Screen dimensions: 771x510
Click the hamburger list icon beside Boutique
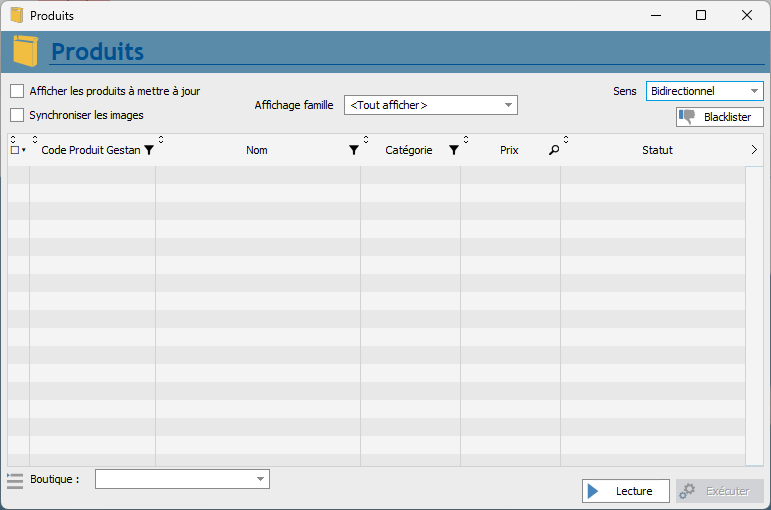pos(15,480)
